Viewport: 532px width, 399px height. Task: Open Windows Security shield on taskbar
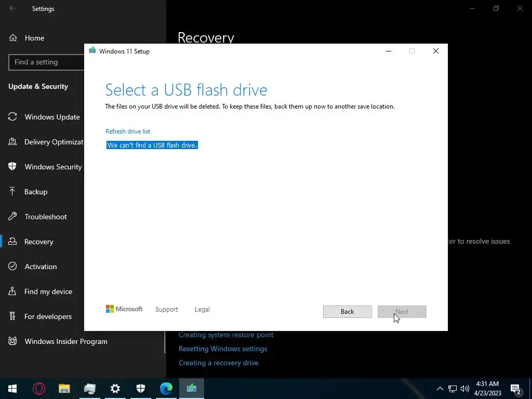pyautogui.click(x=140, y=389)
